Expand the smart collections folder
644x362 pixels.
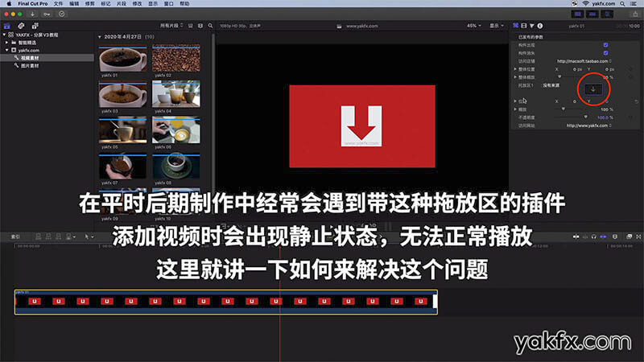click(6, 43)
